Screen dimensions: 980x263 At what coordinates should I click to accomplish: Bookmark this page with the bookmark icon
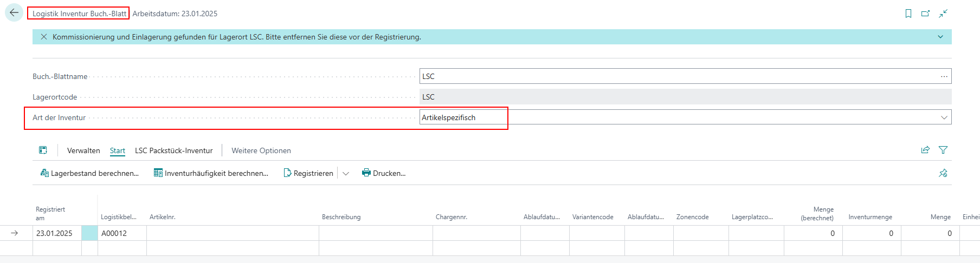pyautogui.click(x=908, y=14)
